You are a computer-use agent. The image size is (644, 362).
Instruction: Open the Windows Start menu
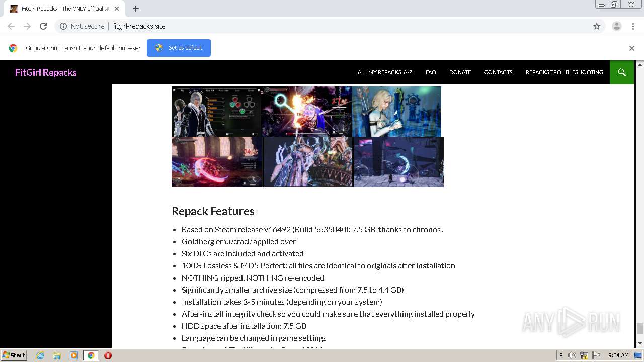click(x=14, y=355)
